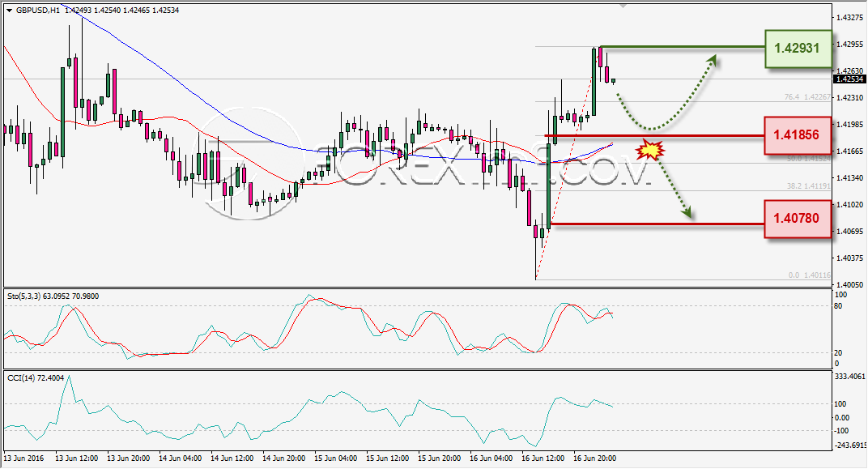This screenshot has height=469, width=868.
Task: Click price axis value 1.40695
Action: pos(849,231)
